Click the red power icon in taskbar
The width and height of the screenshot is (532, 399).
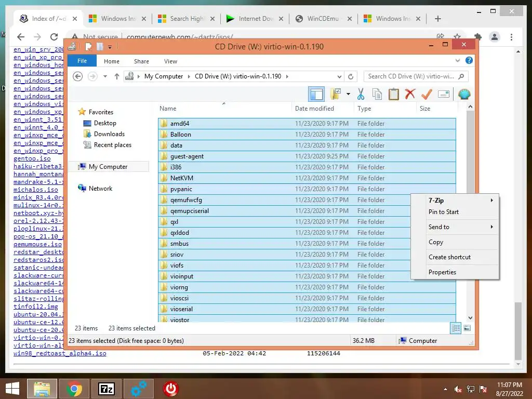(170, 389)
